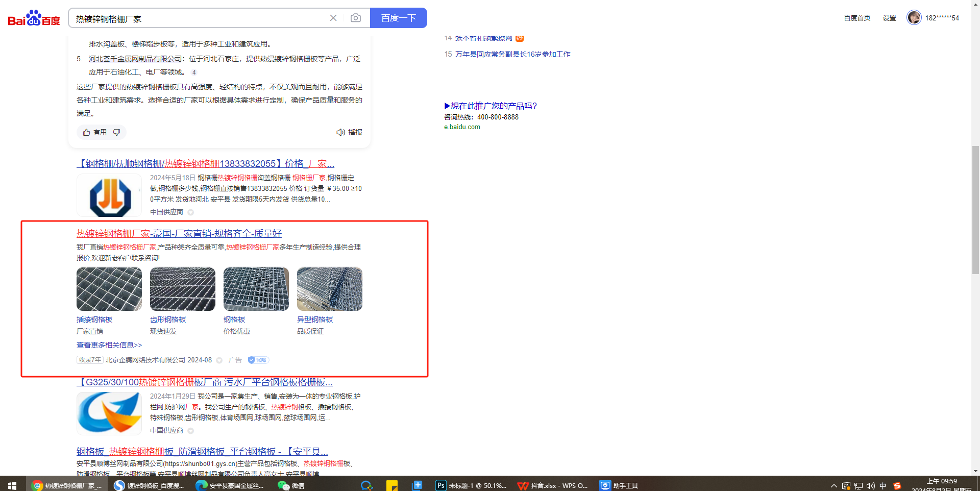Open 助手工具 from the taskbar
The height and width of the screenshot is (491, 980).
pos(619,485)
